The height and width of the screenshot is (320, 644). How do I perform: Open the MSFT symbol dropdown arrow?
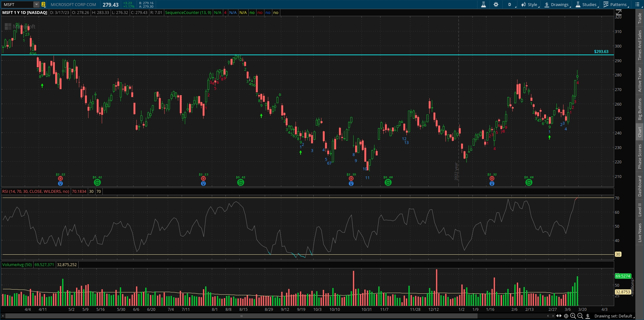coord(36,4)
